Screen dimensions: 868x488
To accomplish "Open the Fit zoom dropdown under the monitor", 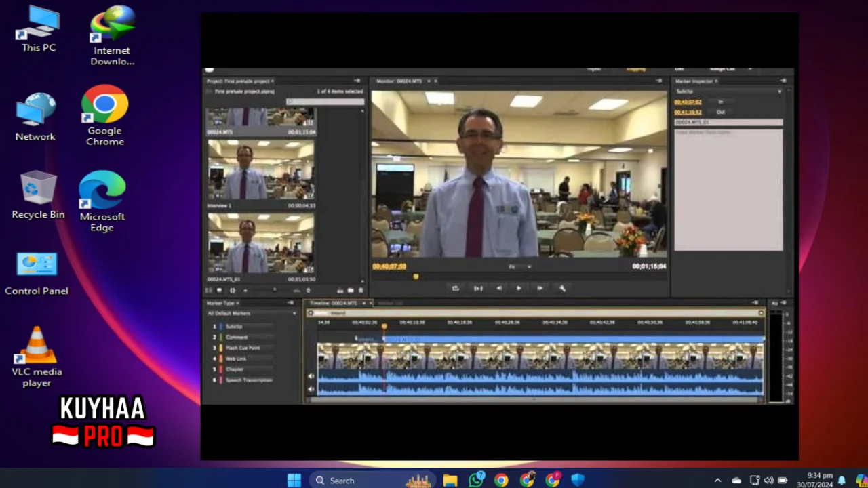I will (x=520, y=267).
